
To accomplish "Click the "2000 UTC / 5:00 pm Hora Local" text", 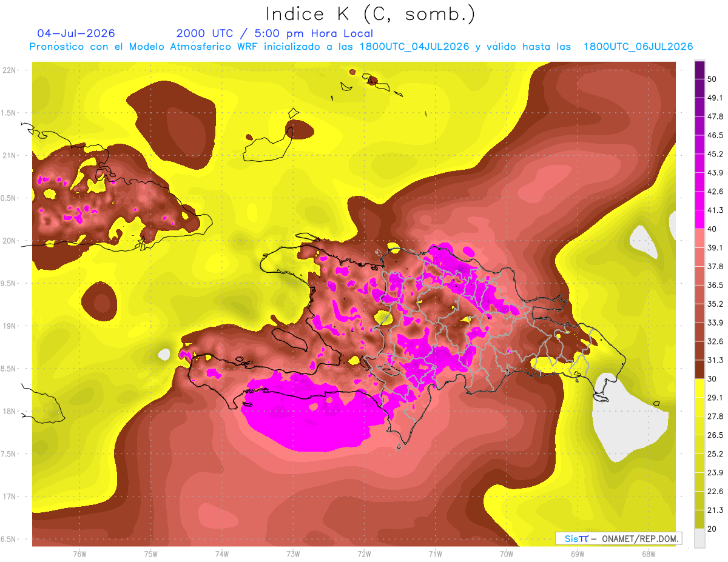I will click(x=275, y=33).
